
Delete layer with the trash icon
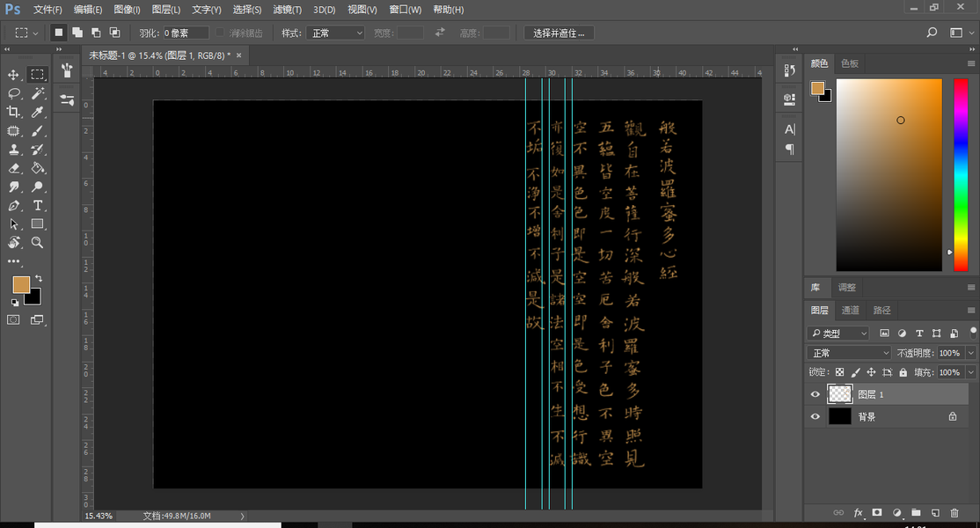(x=954, y=513)
